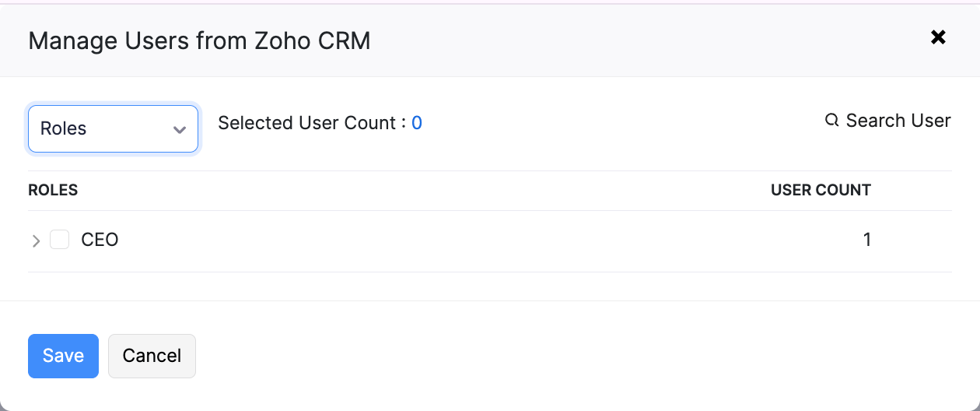Click blank footer area right of Cancel
The width and height of the screenshot is (980, 411).
(544, 356)
